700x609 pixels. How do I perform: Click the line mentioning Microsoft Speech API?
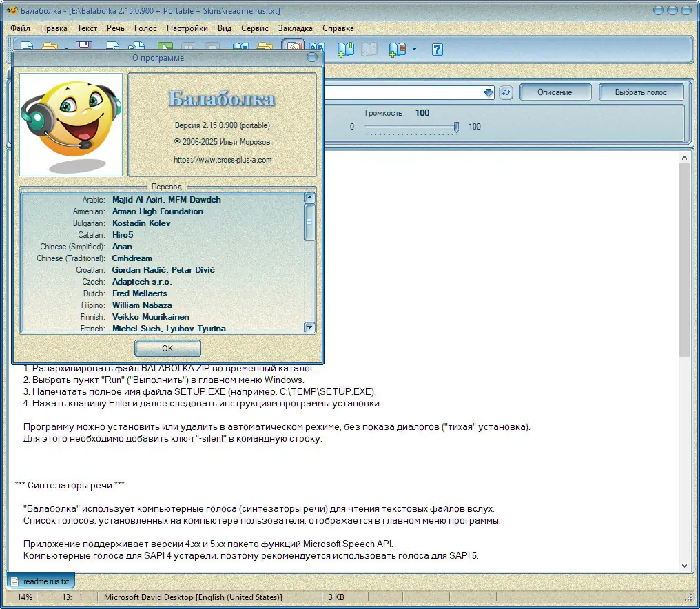point(208,544)
